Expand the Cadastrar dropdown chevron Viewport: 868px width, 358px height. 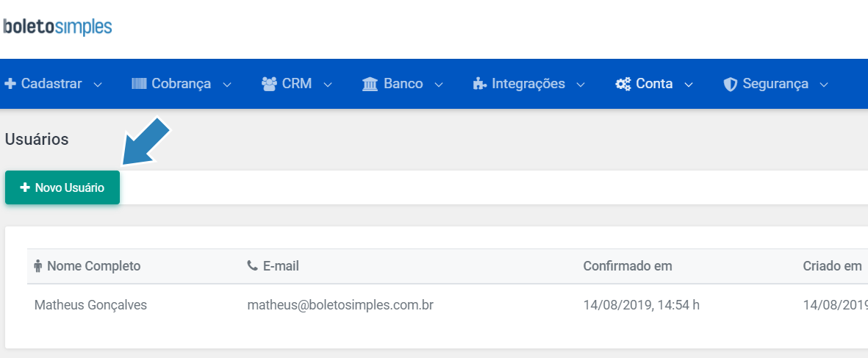tap(98, 85)
